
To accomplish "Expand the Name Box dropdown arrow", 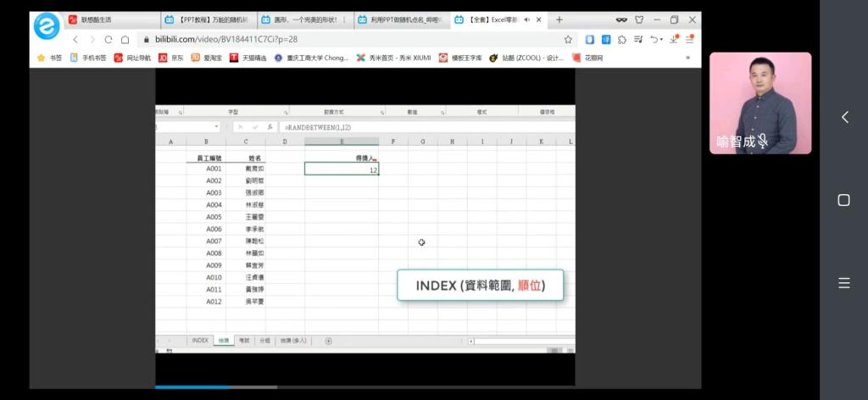I will (216, 127).
